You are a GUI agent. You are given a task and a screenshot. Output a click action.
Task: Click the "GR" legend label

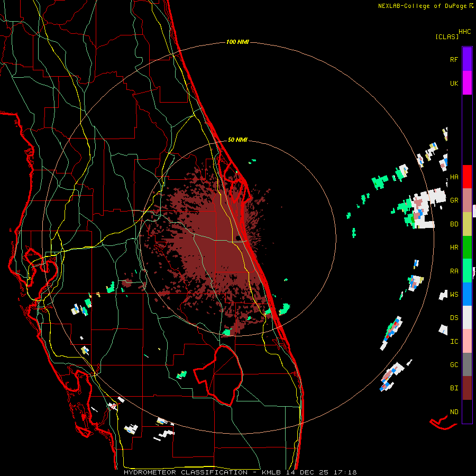454,200
